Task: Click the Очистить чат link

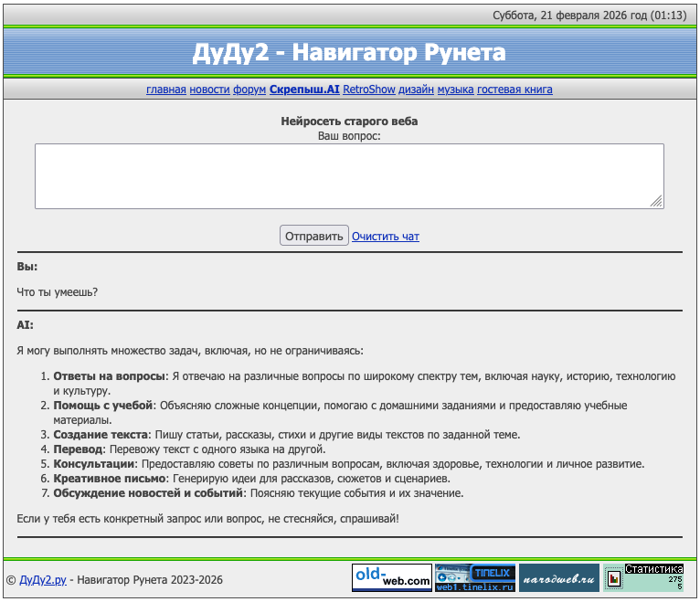Action: tap(386, 237)
